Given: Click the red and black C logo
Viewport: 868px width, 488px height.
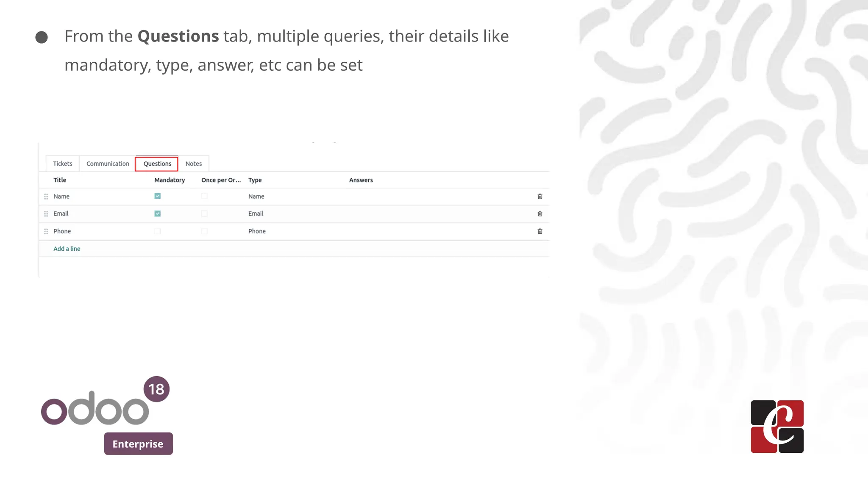Looking at the screenshot, I should pos(777,427).
